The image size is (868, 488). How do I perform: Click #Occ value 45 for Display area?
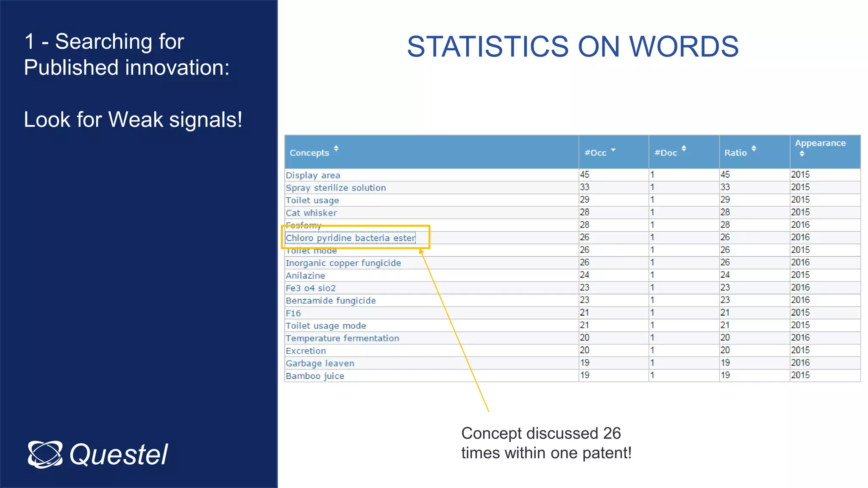tap(584, 175)
